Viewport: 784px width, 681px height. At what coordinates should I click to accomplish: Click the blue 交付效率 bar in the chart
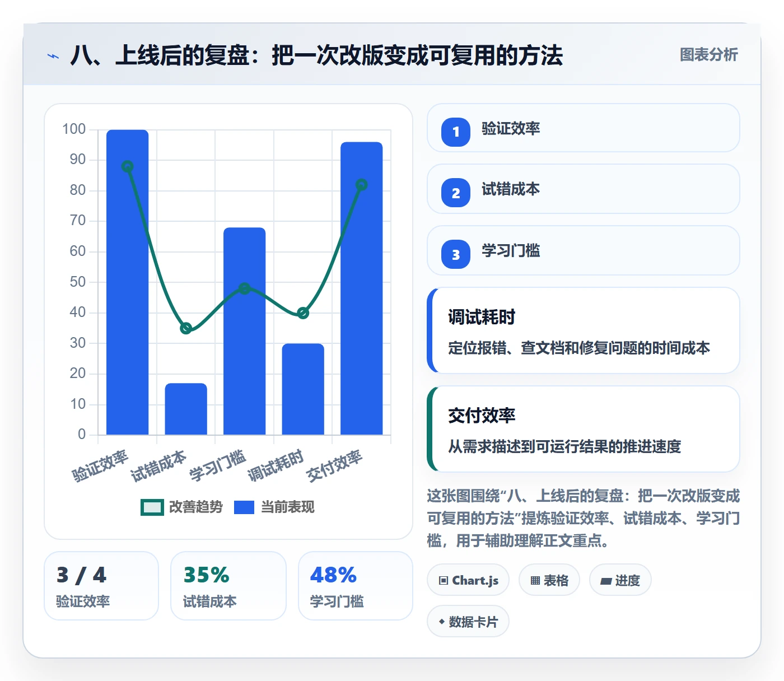[362, 288]
